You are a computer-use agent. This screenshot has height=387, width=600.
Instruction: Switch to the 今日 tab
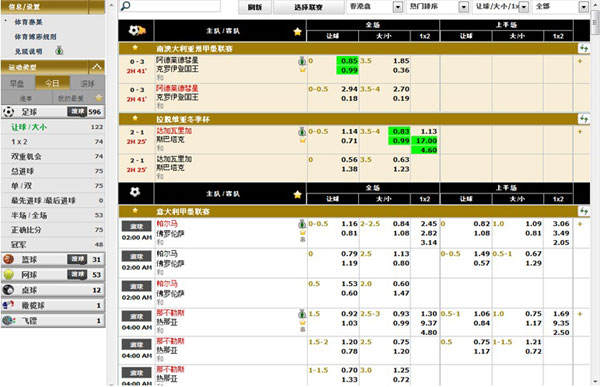pos(53,83)
